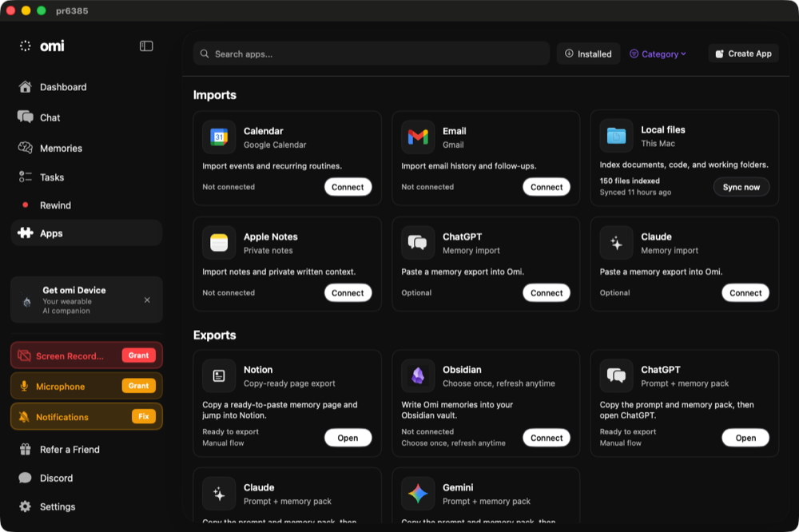Connect Google Calendar import

click(348, 187)
